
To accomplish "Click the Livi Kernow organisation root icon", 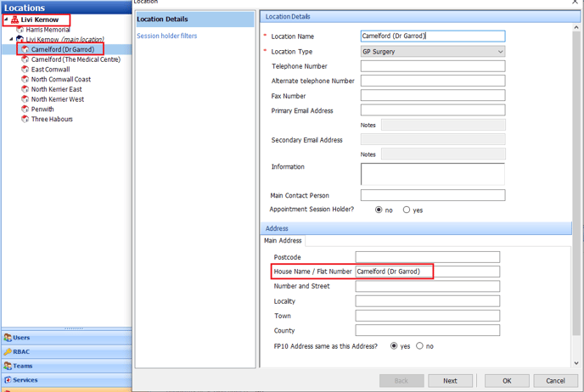I will pos(14,20).
